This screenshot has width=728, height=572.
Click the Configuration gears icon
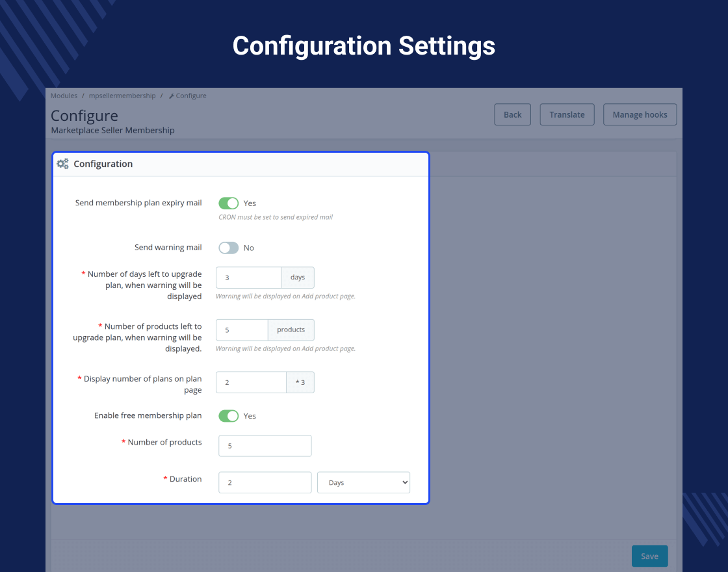pos(62,164)
